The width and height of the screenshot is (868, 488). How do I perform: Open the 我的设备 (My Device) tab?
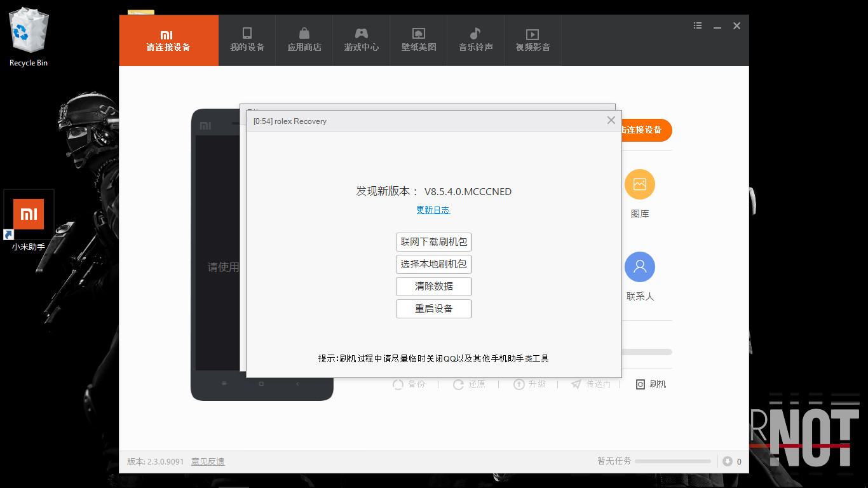247,40
